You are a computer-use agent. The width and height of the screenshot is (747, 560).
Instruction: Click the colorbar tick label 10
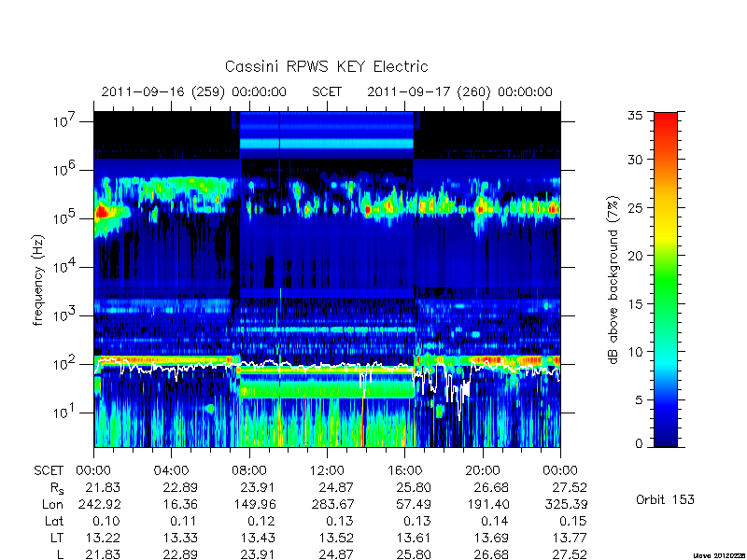(635, 351)
